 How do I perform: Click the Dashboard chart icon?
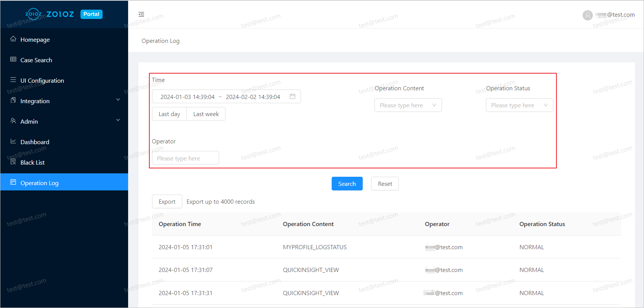(13, 141)
